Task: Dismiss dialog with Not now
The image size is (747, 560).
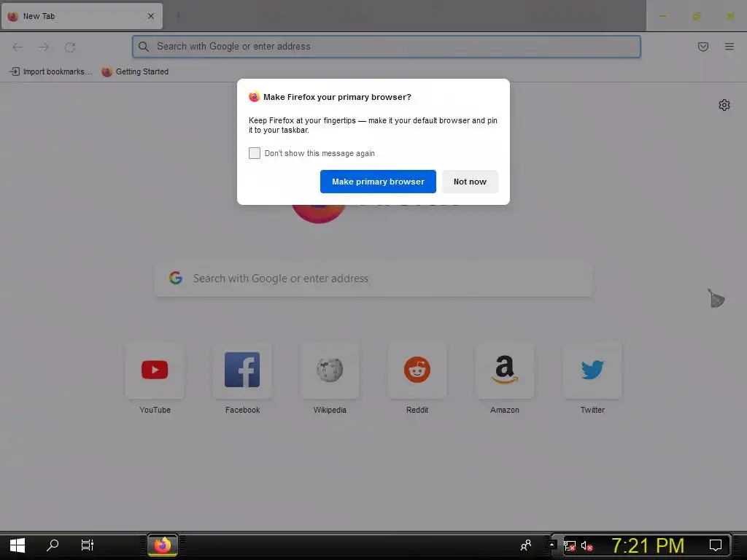Action: tap(470, 182)
